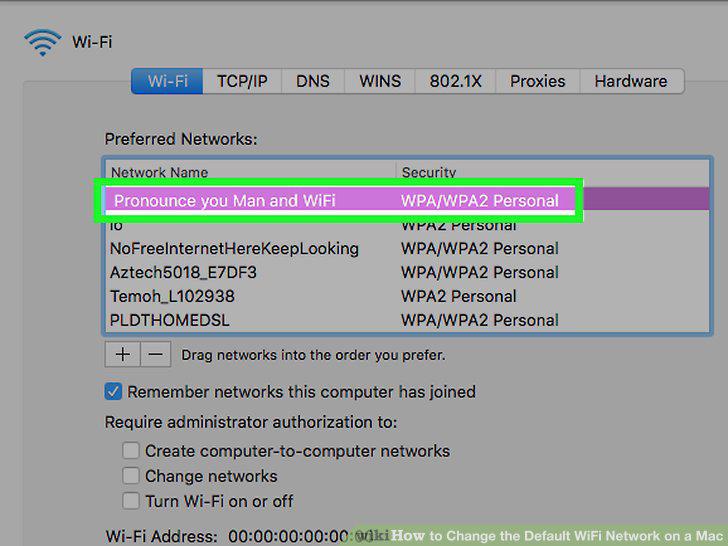Viewport: 728px width, 546px height.
Task: Select the active Wi-Fi tab
Action: (x=167, y=81)
